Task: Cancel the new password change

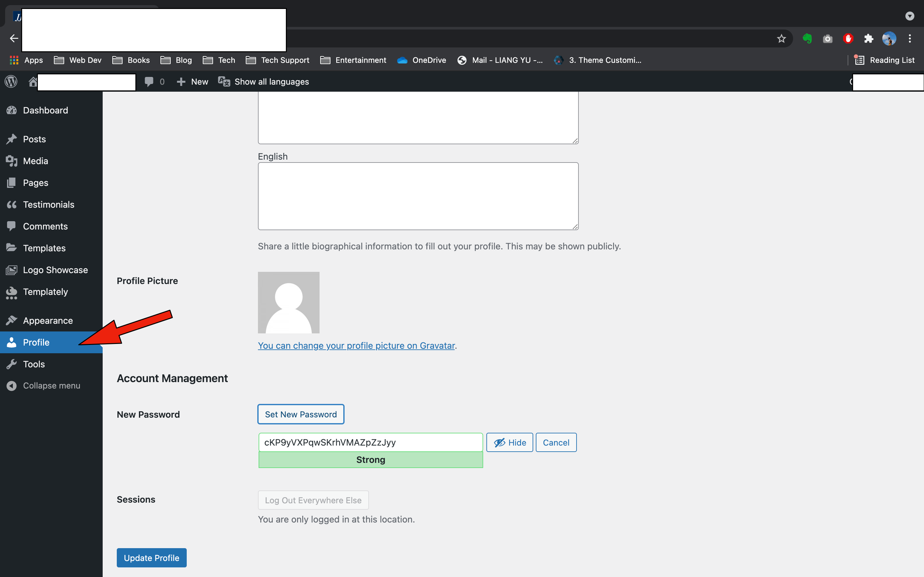Action: (556, 442)
